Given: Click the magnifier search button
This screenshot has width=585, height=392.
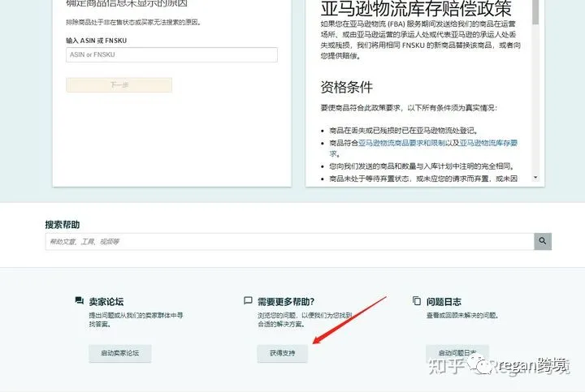Looking at the screenshot, I should (x=543, y=242).
